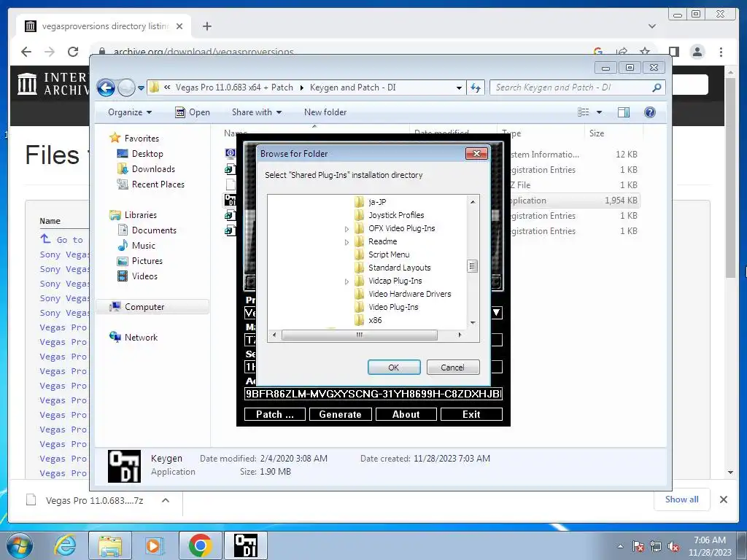Click the Generate button in keygen
This screenshot has height=560, width=747.
340,414
